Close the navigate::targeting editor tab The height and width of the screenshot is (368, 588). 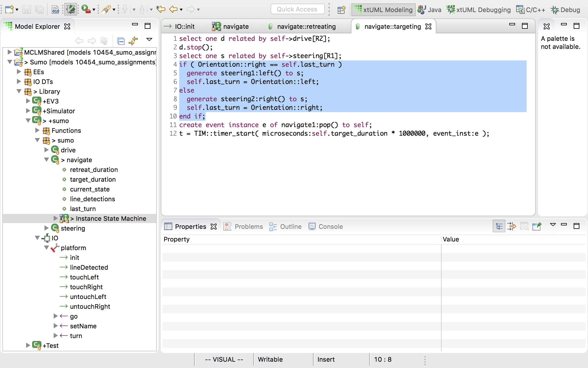[428, 26]
